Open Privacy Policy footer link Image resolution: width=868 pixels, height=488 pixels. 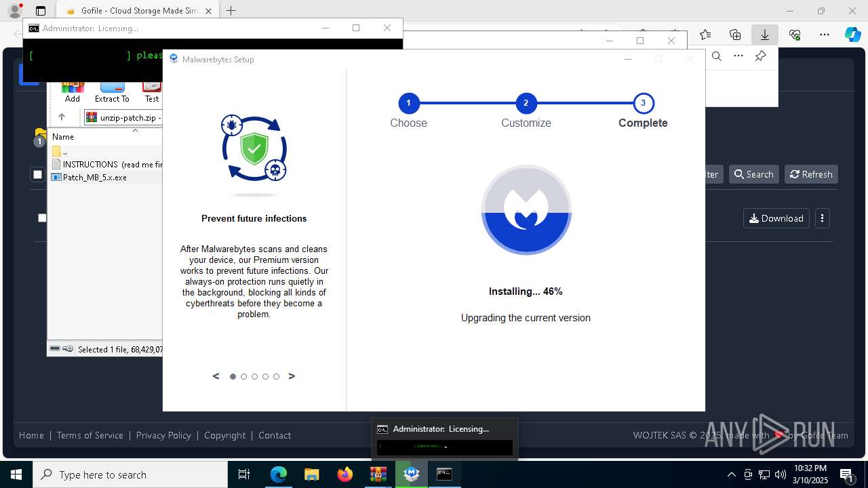click(x=163, y=435)
